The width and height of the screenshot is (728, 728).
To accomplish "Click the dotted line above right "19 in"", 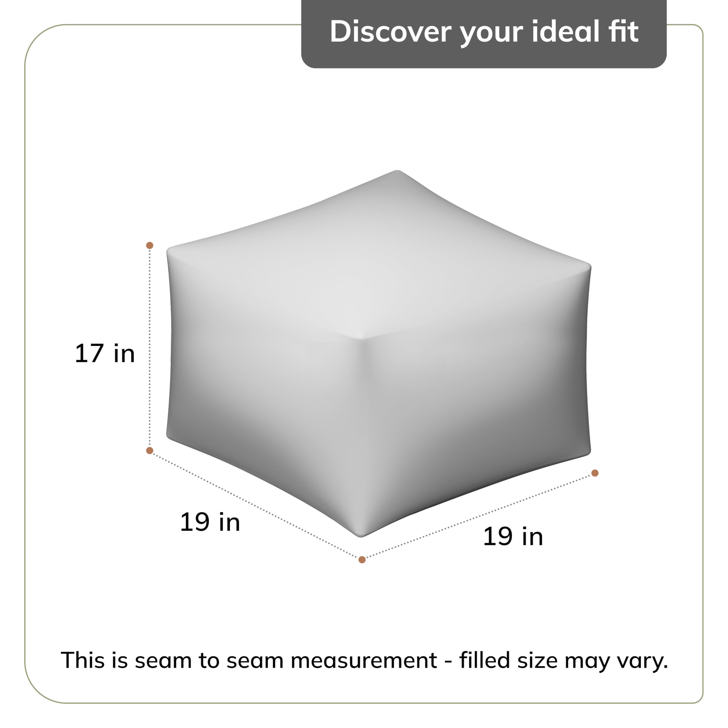I will point(479,517).
